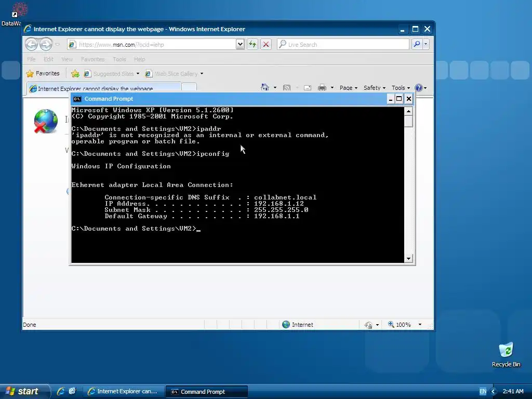Expand hidden system tray icons arrow

494,392
